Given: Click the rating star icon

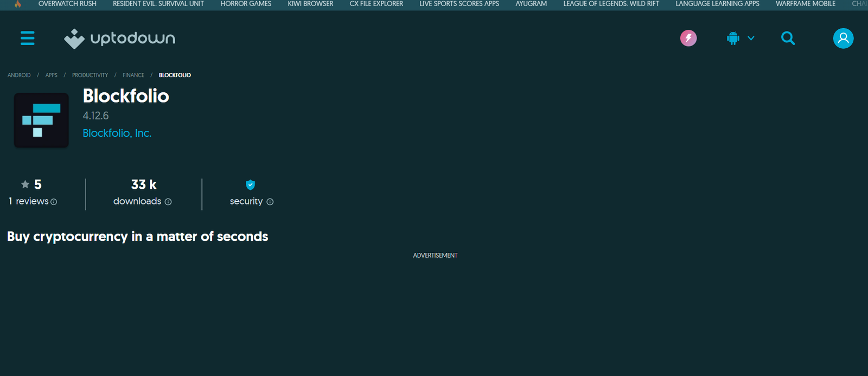Looking at the screenshot, I should click(x=25, y=184).
